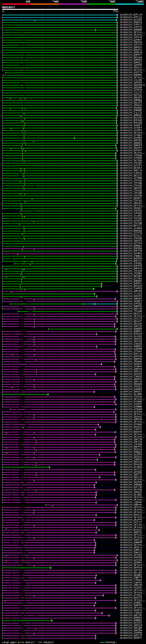Pick the UniRef100_A7PZ82 label
Viewport: 146px width, 644px height.
point(131,304)
